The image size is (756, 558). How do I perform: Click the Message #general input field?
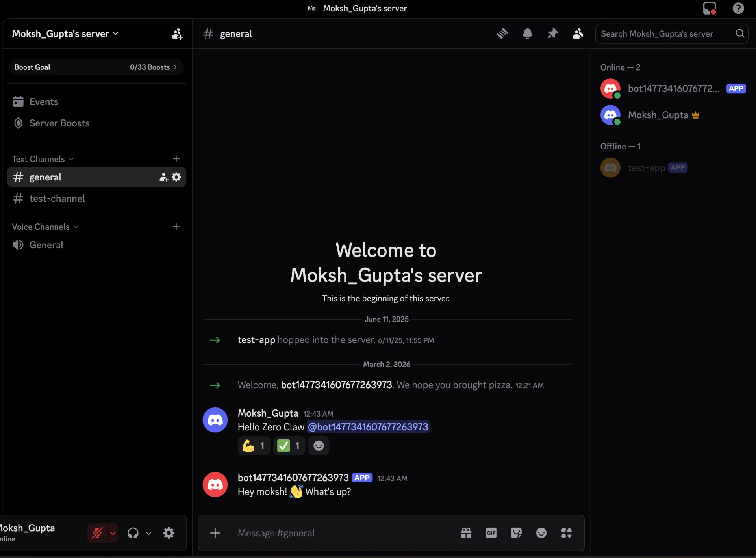[335, 533]
